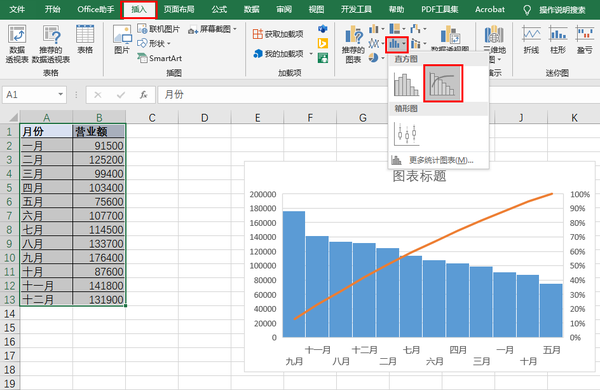This screenshot has height=390, width=600.
Task: Click the Enter checkmark formula bar button
Action: tap(121, 95)
